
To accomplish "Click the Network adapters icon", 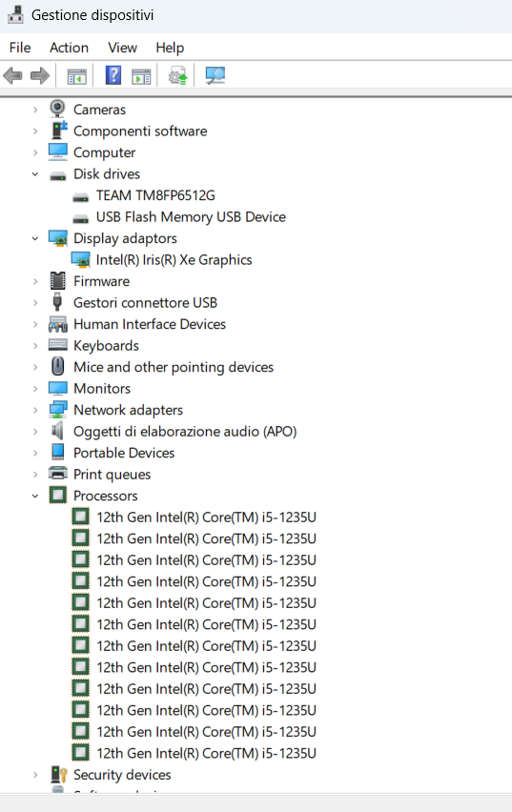I will coord(57,410).
